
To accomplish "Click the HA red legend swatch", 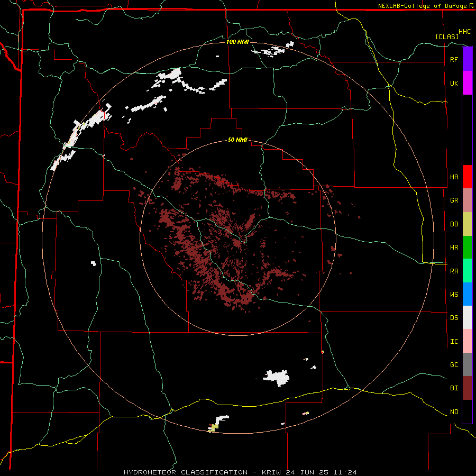I will coord(467,177).
